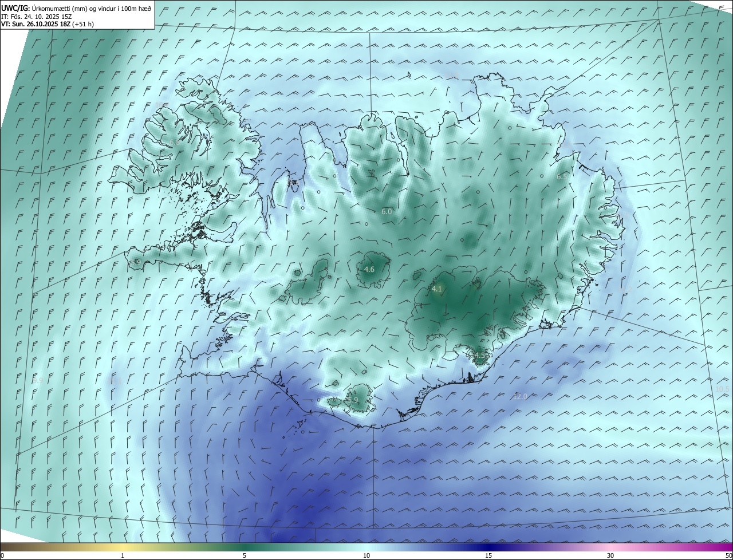Viewport: 733px width, 560px height.
Task: Click the 4.5 value near the southeast coast
Action: (480, 355)
